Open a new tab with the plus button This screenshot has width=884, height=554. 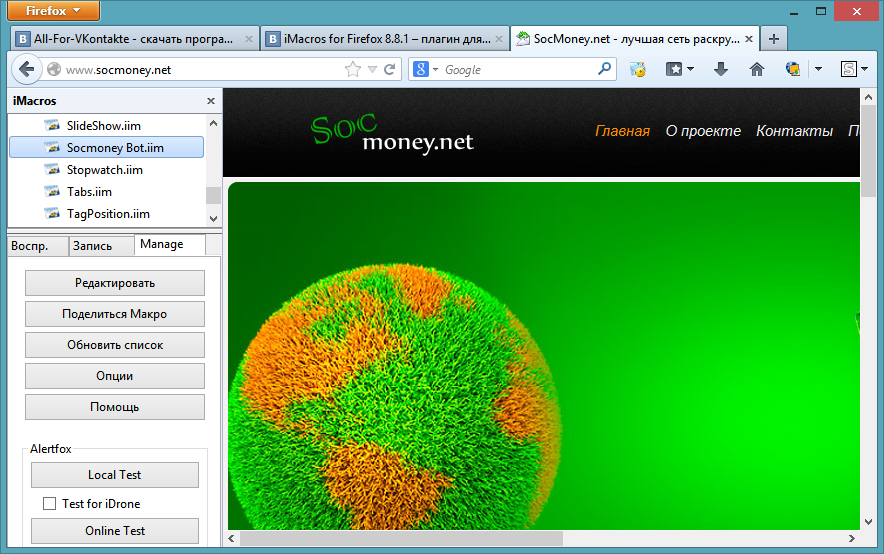[774, 39]
